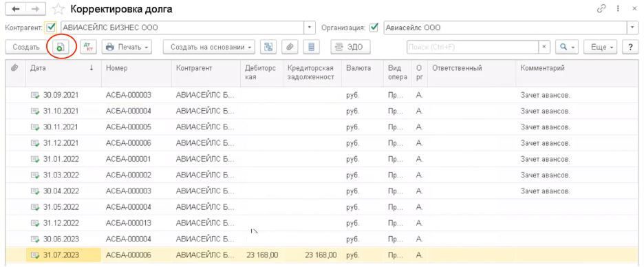
Task: Select row dated 30.11.2021
Action: click(321, 127)
